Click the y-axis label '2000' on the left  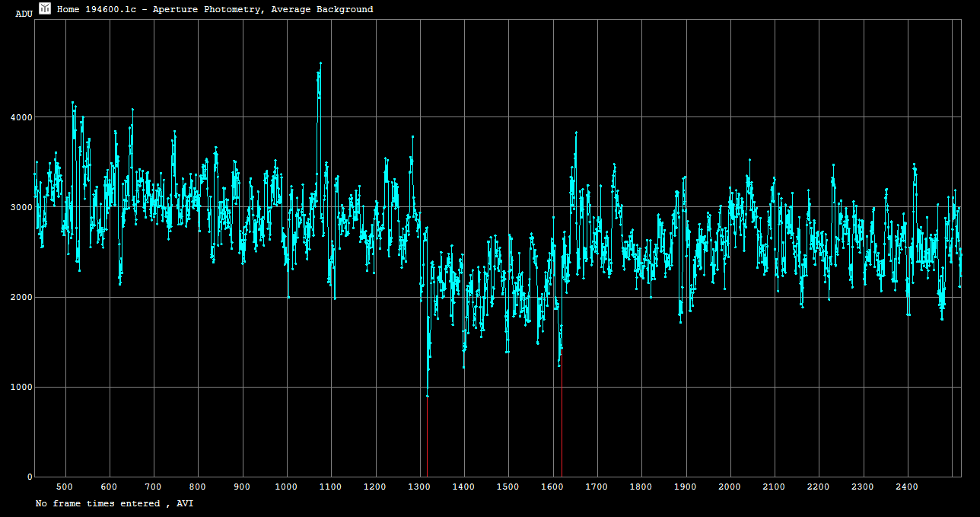(21, 297)
